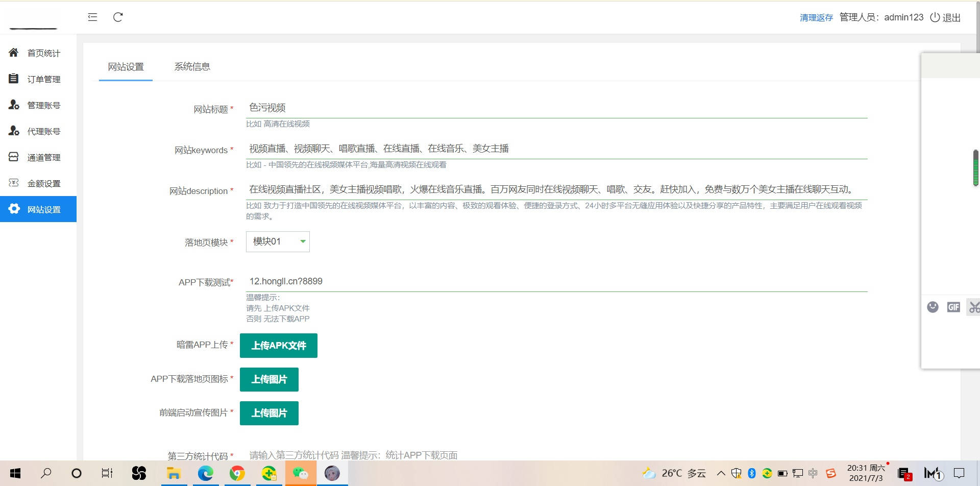Image resolution: width=980 pixels, height=486 pixels.
Task: Click the scissors screenshot icon in the chat panel
Action: tap(974, 307)
